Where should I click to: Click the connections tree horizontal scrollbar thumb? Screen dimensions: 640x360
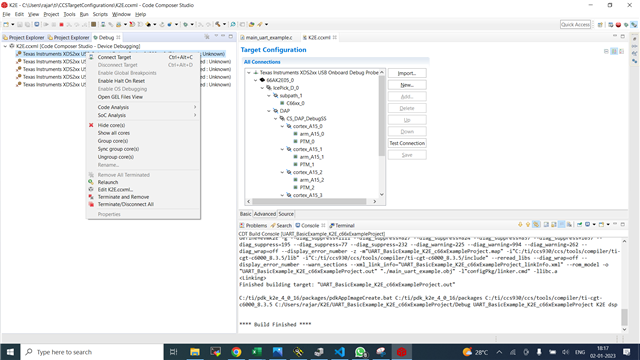pyautogui.click(x=309, y=201)
